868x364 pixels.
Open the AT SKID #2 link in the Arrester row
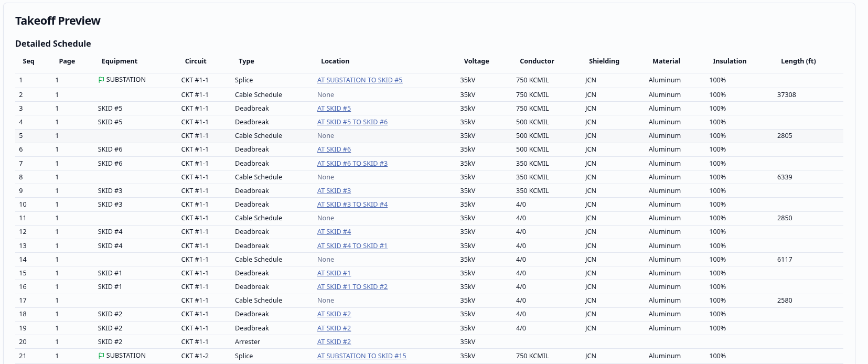point(334,342)
